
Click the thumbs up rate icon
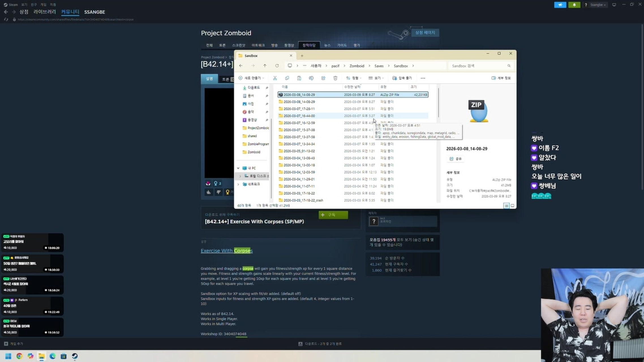[x=209, y=192]
